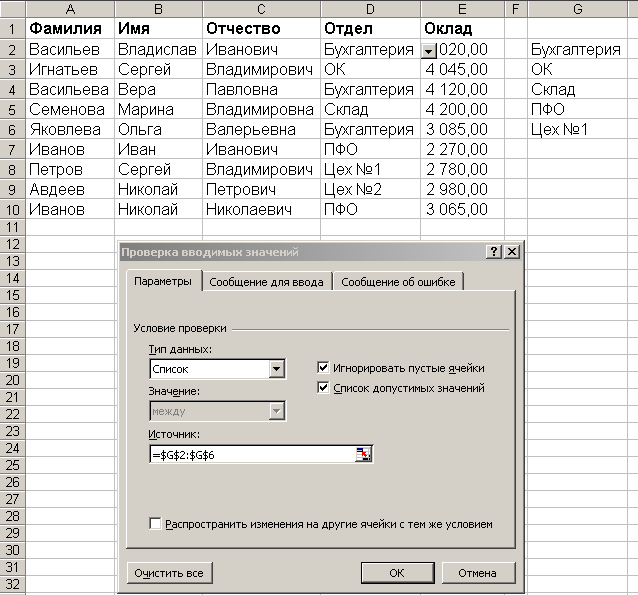
Task: Open the in-cell dropdown arrow at cell D2
Action: coord(428,52)
